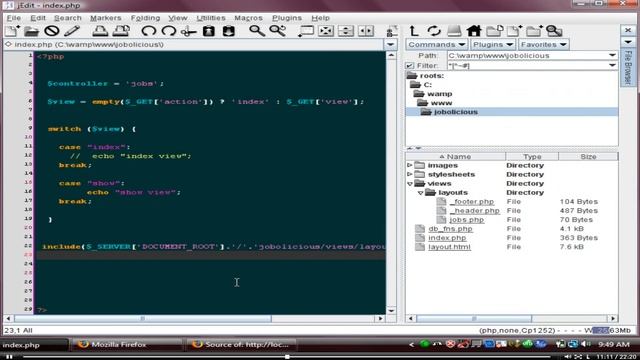Undo the last edit via toolbar
Viewport: 640px width, 360px height.
point(148,31)
